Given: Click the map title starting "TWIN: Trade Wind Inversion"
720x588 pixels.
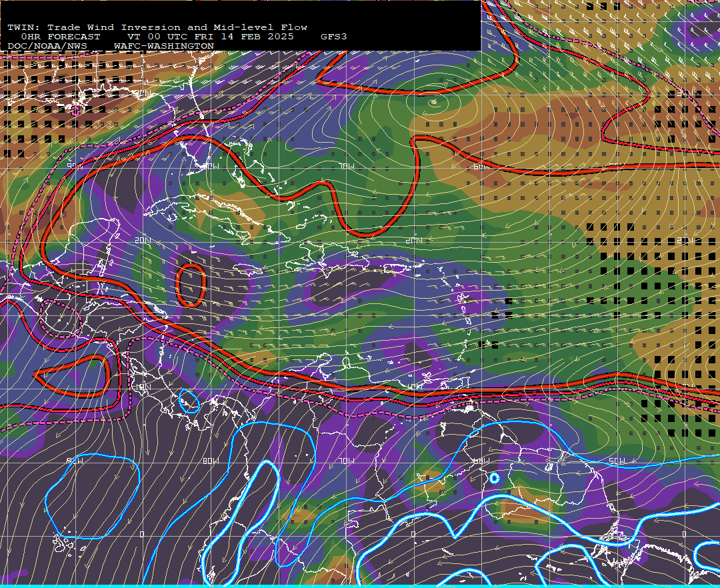Looking at the screenshot, I should [x=157, y=27].
